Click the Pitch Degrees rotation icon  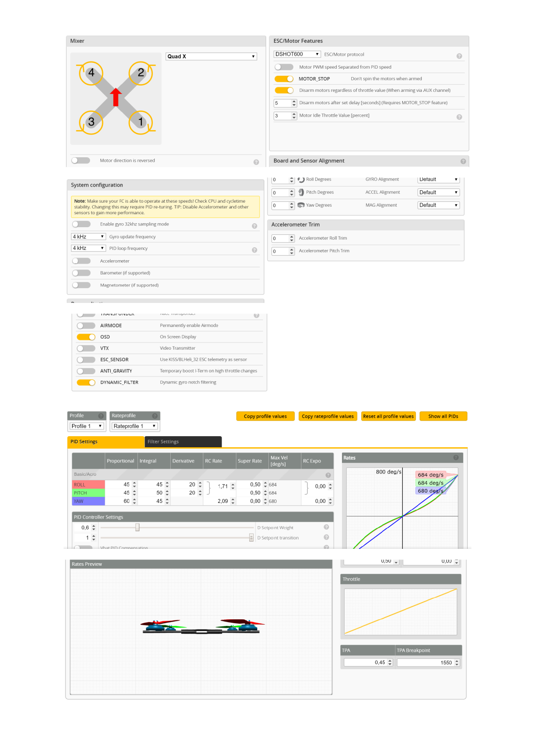(x=301, y=192)
